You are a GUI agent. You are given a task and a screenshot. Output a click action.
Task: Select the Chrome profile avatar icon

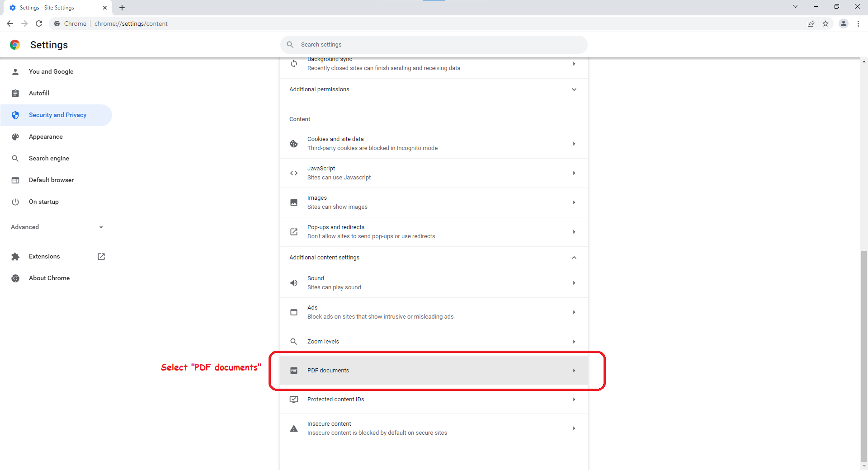844,23
